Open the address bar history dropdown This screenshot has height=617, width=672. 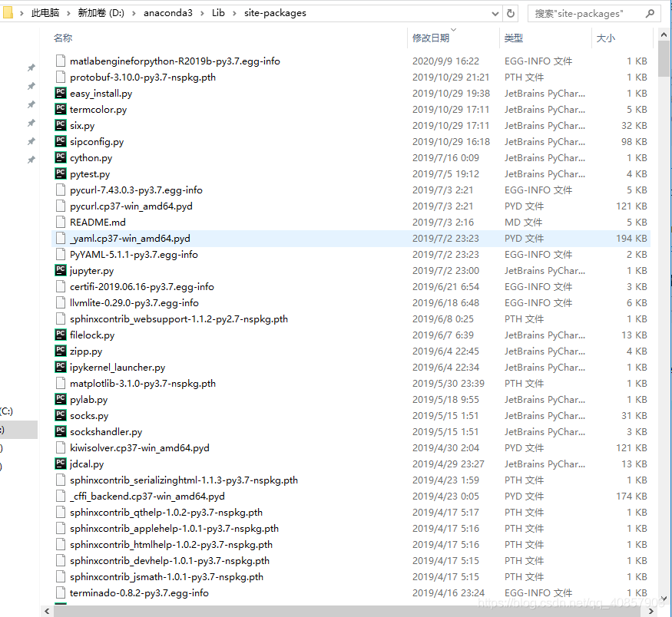pos(495,12)
